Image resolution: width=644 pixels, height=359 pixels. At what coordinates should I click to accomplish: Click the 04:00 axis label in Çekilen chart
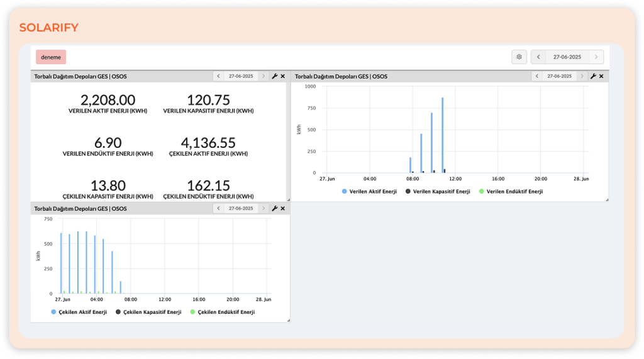point(96,299)
